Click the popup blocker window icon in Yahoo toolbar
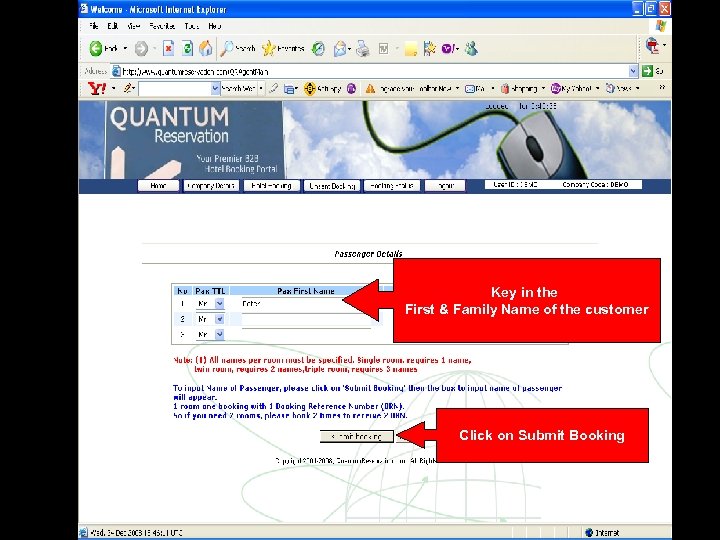720x540 pixels. pyautogui.click(x=289, y=89)
